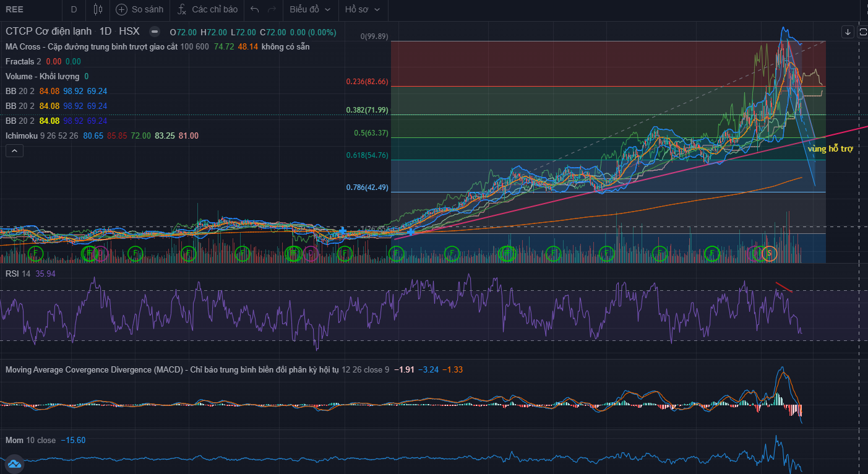This screenshot has height=474, width=868.
Task: Select the D timeframe interval
Action: [74, 9]
